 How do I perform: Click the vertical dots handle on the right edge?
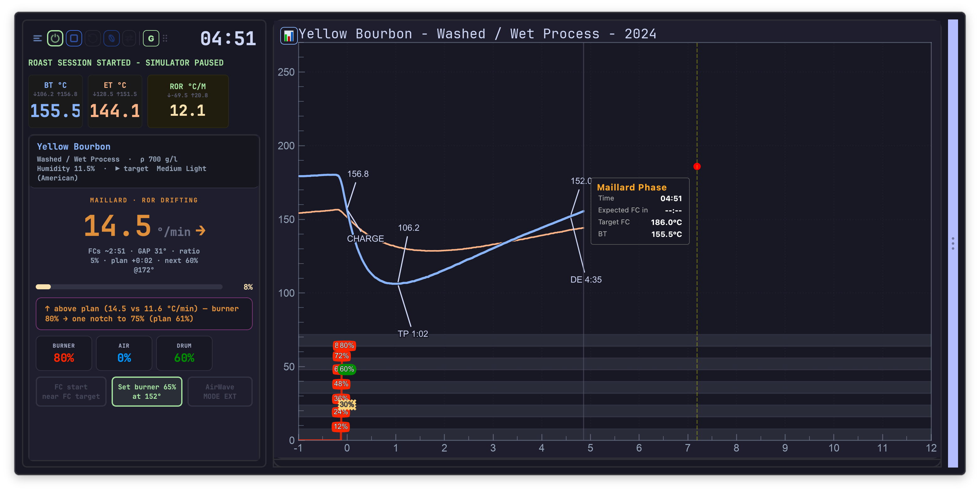(x=953, y=243)
